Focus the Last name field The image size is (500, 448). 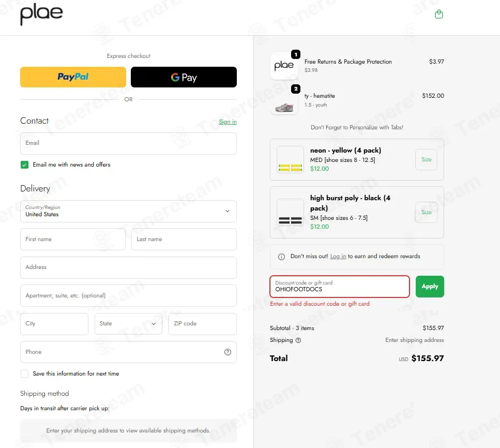click(184, 240)
